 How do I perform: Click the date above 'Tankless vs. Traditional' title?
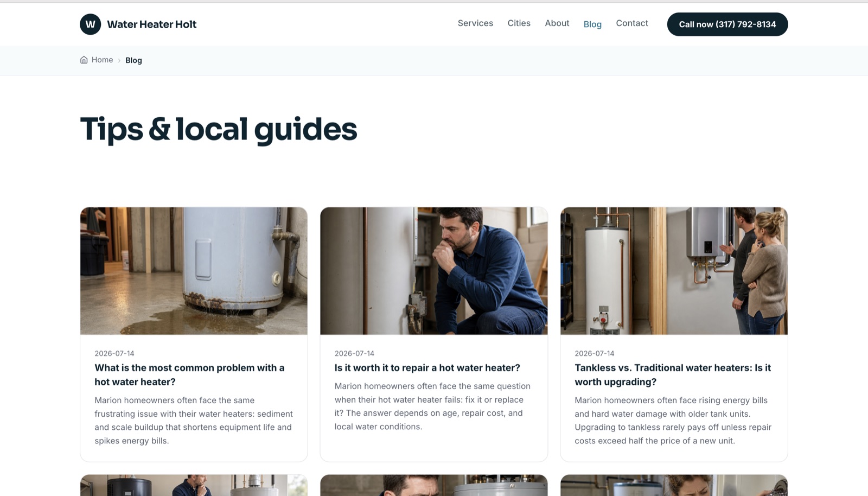pyautogui.click(x=595, y=353)
